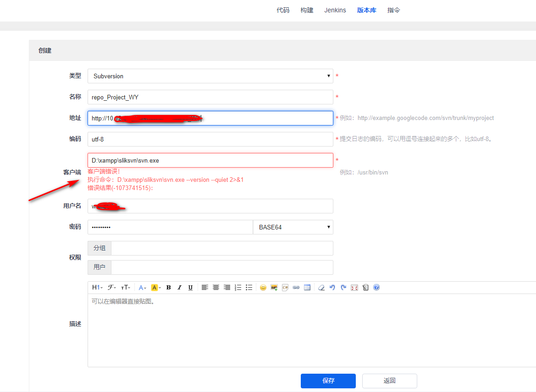Viewport: 536px width, 392px height.
Task: Toggle italic formatting in editor toolbar
Action: click(x=179, y=288)
